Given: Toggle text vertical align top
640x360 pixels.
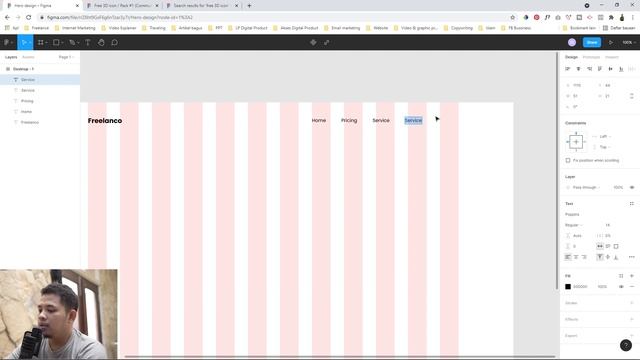Looking at the screenshot, I should tap(600, 257).
